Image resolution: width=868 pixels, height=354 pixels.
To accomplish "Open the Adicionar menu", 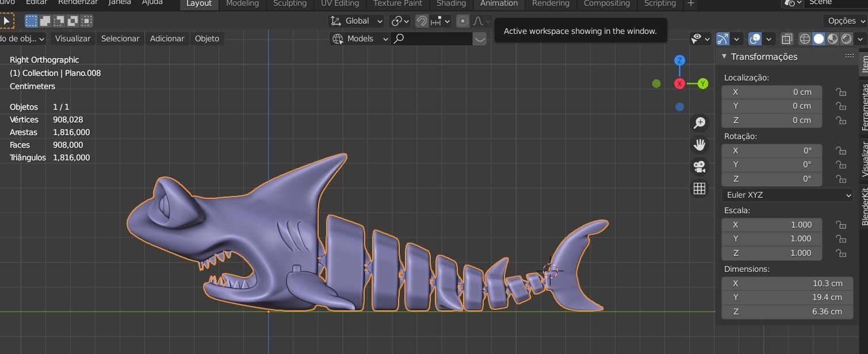I will (x=167, y=39).
